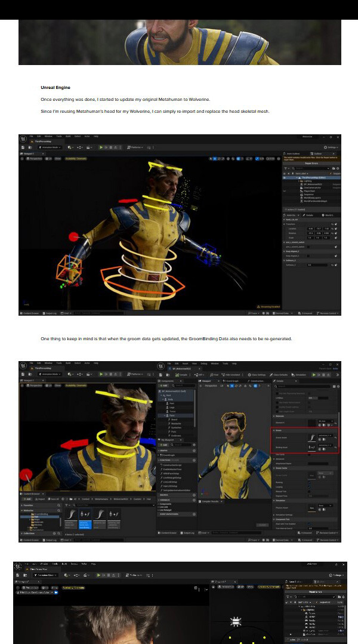Open Class Settings in Blueprint editor toolbar
358x644 pixels.
(x=257, y=375)
